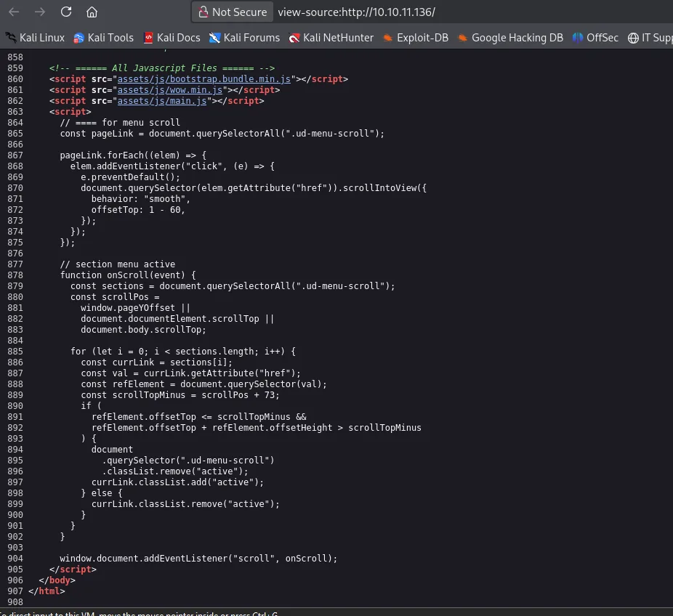
Task: Click the 'window.pageYOffset ||' line
Action: point(135,307)
